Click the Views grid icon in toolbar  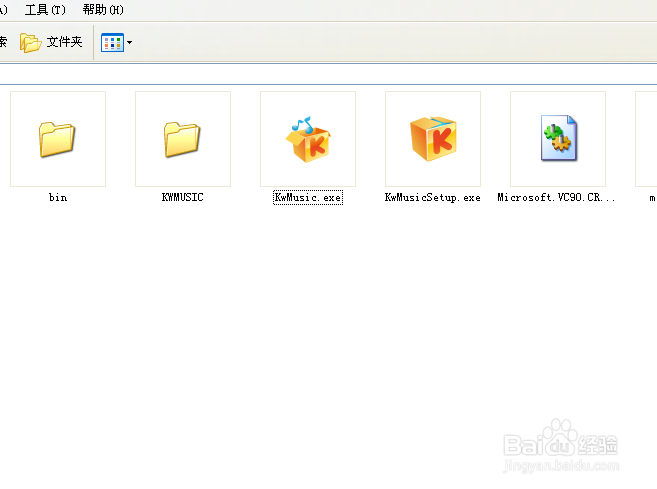click(x=112, y=42)
